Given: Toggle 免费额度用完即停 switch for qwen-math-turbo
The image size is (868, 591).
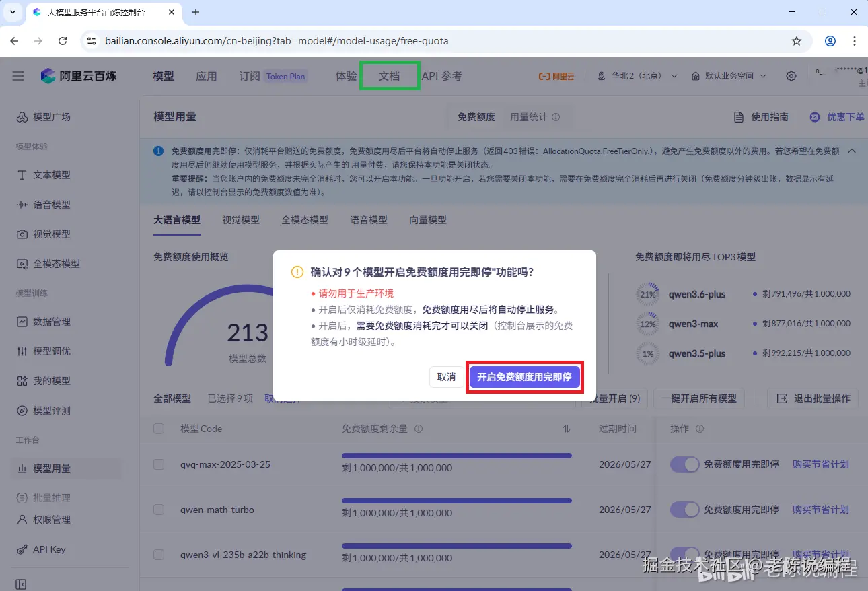Looking at the screenshot, I should (x=684, y=510).
